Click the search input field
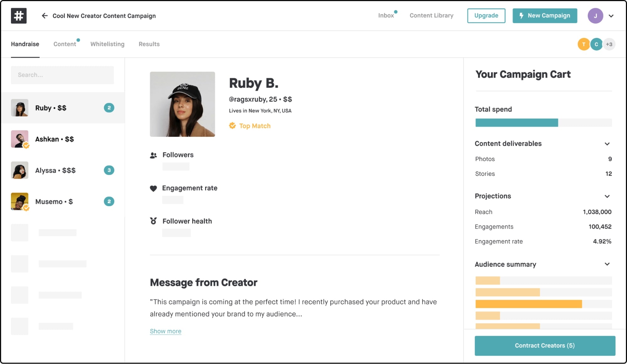Screen dimensions: 627x364 (62, 75)
